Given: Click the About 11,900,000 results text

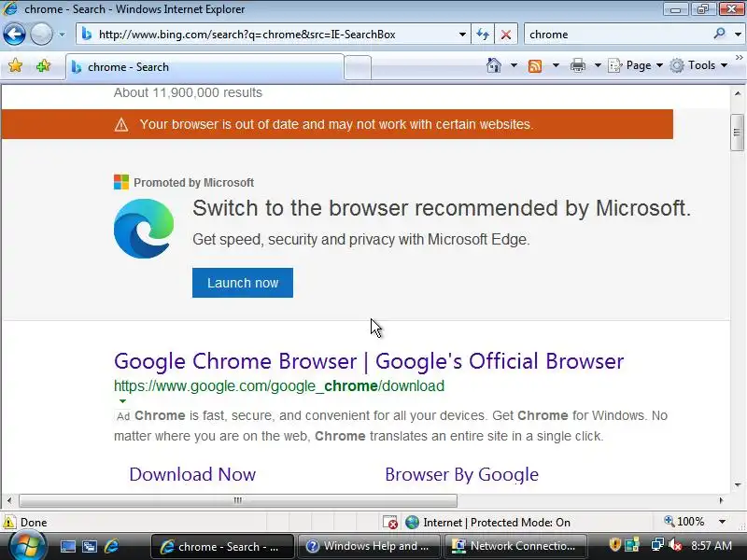Looking at the screenshot, I should tap(188, 92).
